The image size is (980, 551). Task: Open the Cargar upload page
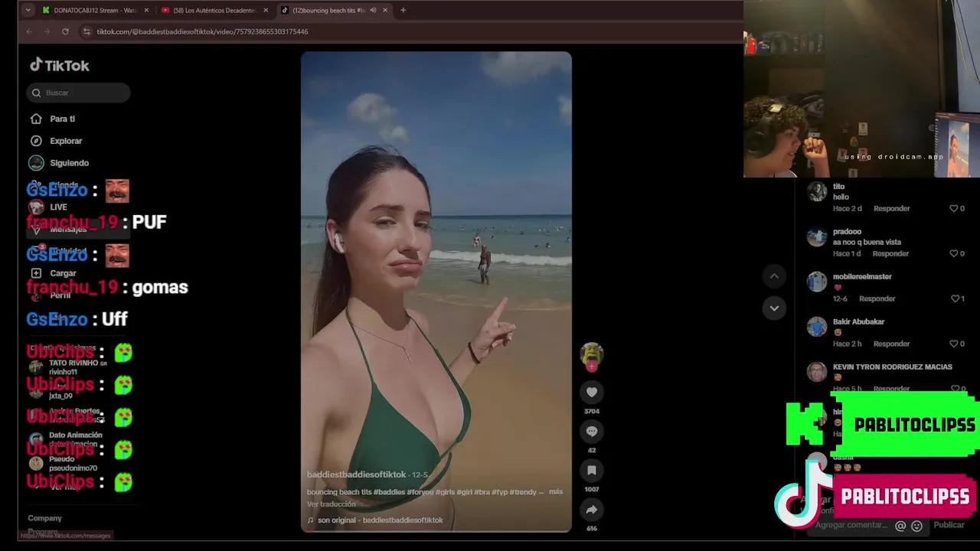click(x=54, y=273)
